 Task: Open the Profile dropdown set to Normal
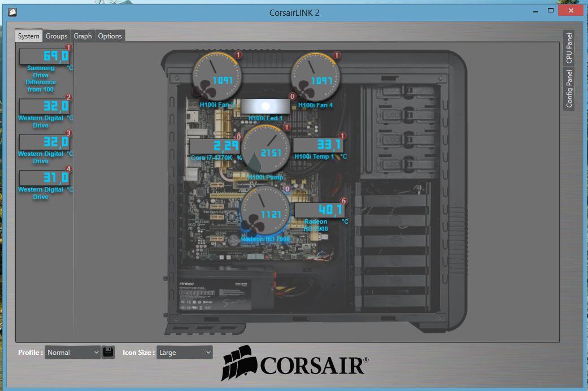coord(72,353)
